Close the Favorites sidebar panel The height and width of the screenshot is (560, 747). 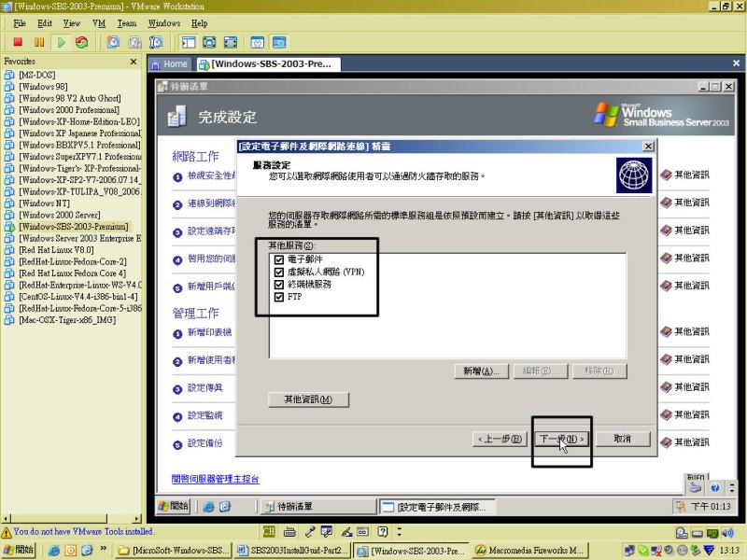pyautogui.click(x=134, y=62)
